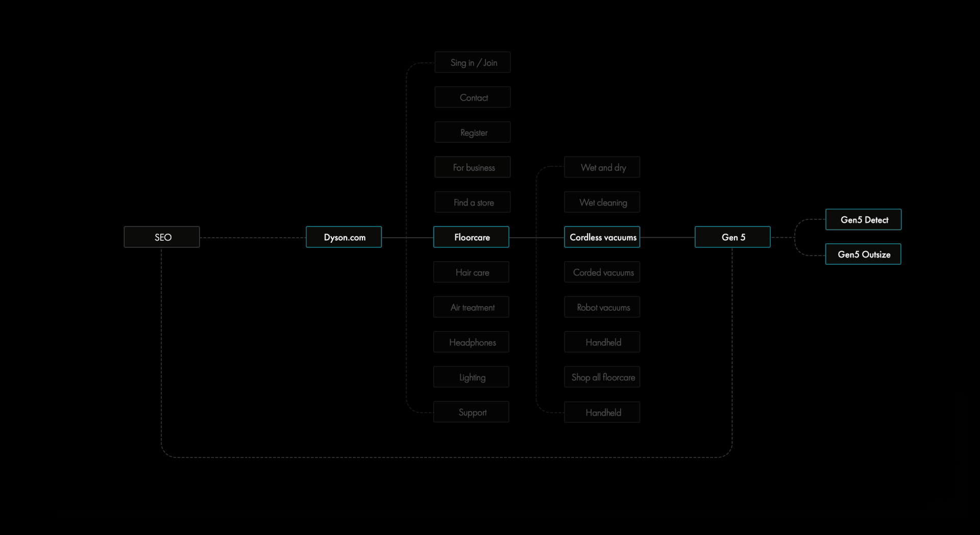Click the Handheld box above Shop all floorcare

[x=602, y=342]
